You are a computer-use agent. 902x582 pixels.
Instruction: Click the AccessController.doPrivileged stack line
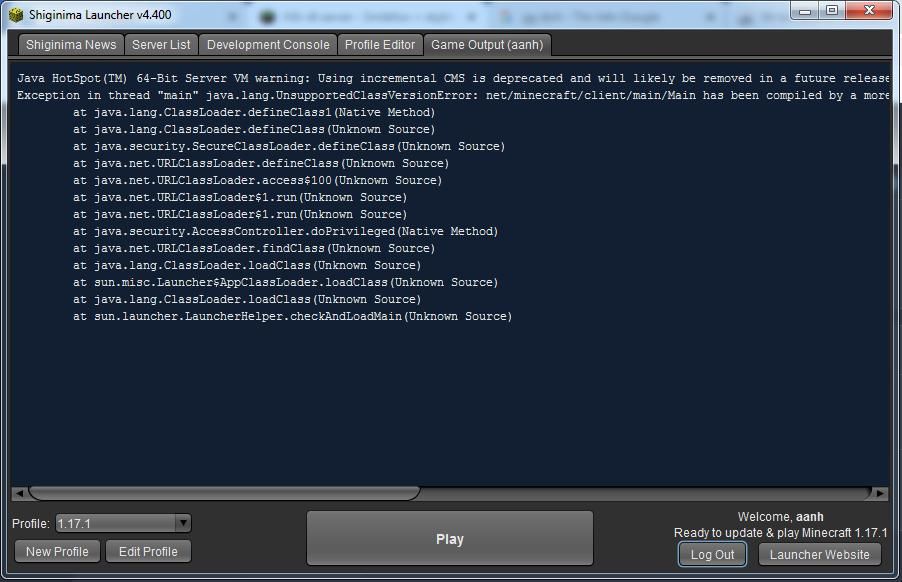285,231
